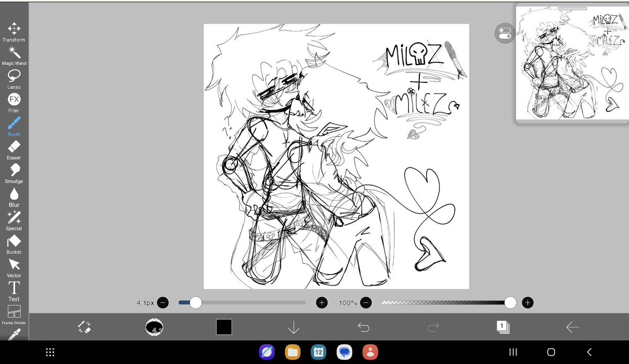
Task: Adjust the brush size slider
Action: pyautogui.click(x=242, y=302)
